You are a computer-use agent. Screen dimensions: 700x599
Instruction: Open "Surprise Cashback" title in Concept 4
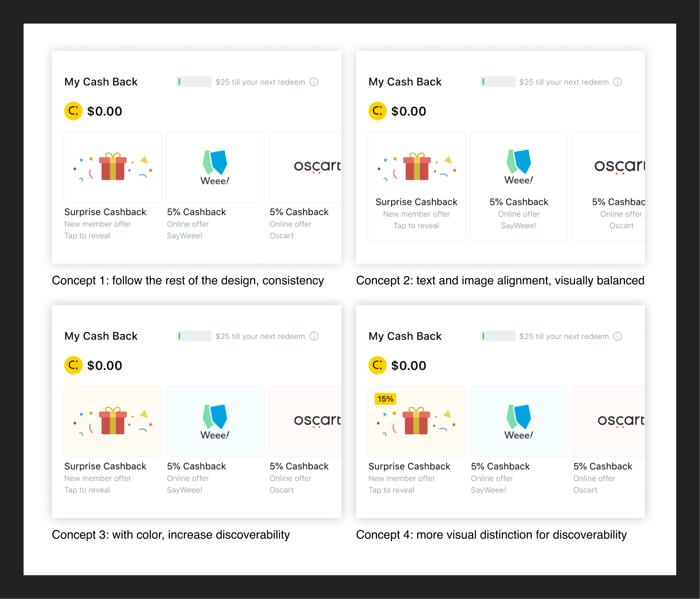point(409,466)
